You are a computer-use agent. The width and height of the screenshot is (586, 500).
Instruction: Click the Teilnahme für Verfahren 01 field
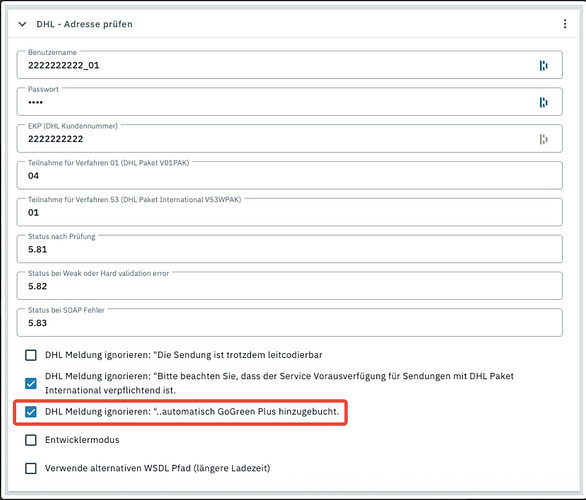(289, 175)
